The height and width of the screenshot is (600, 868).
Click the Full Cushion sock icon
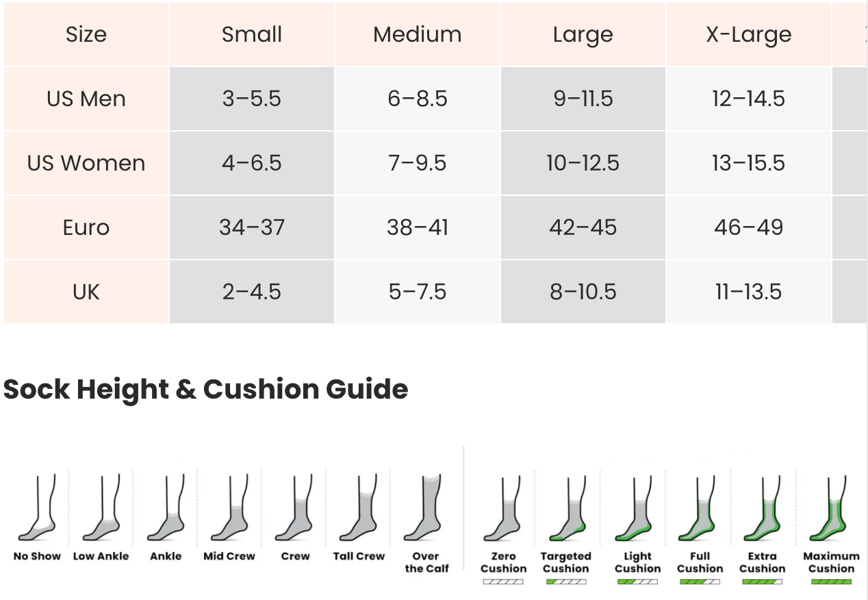698,508
